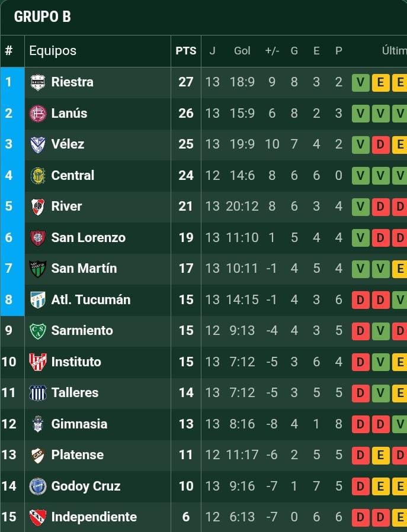
Task: Click the Equipos column header
Action: point(53,51)
